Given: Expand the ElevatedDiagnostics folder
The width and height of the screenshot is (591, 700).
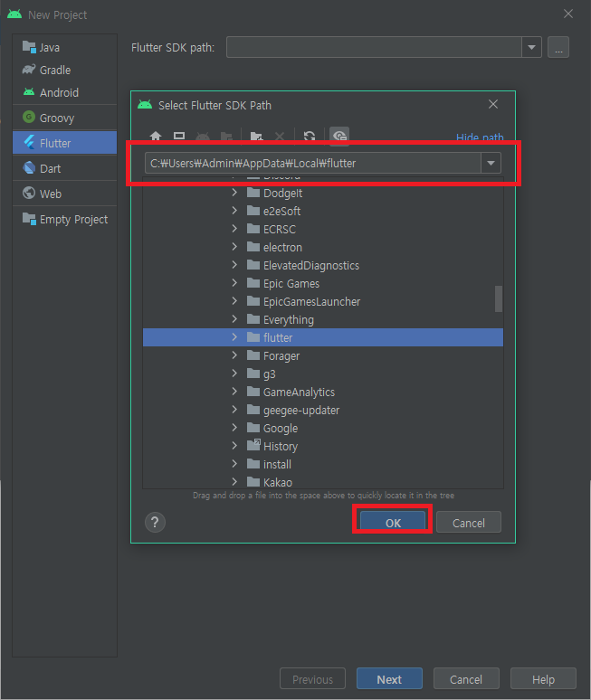Looking at the screenshot, I should (234, 265).
